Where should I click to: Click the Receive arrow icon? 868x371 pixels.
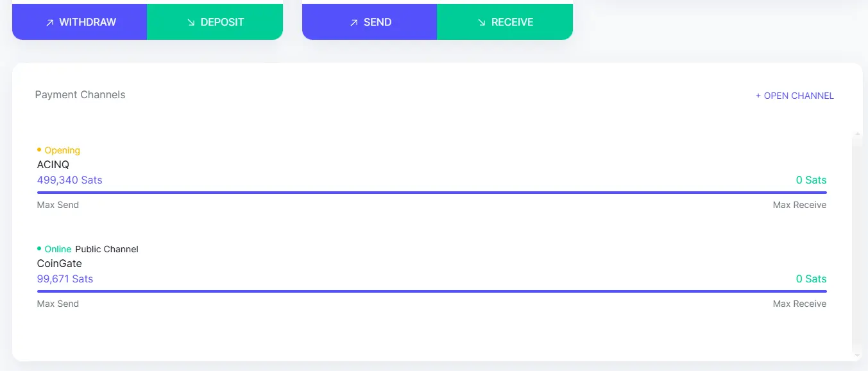[x=482, y=22]
